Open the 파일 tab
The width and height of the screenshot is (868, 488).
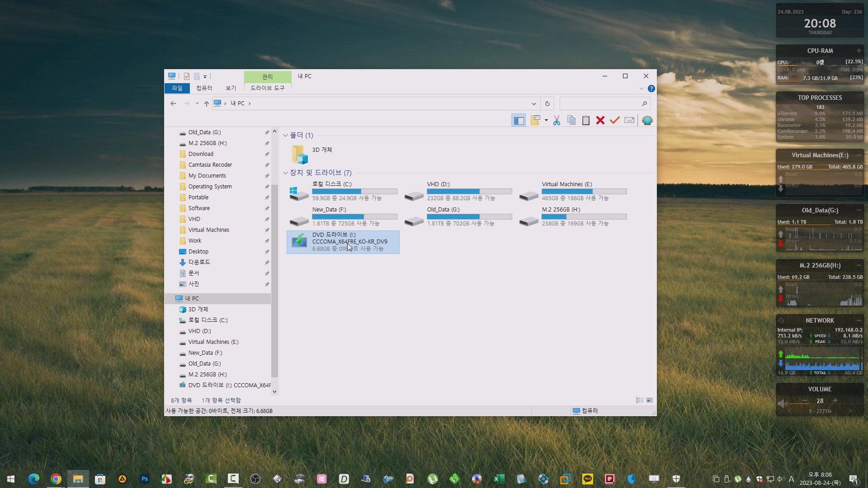(177, 88)
